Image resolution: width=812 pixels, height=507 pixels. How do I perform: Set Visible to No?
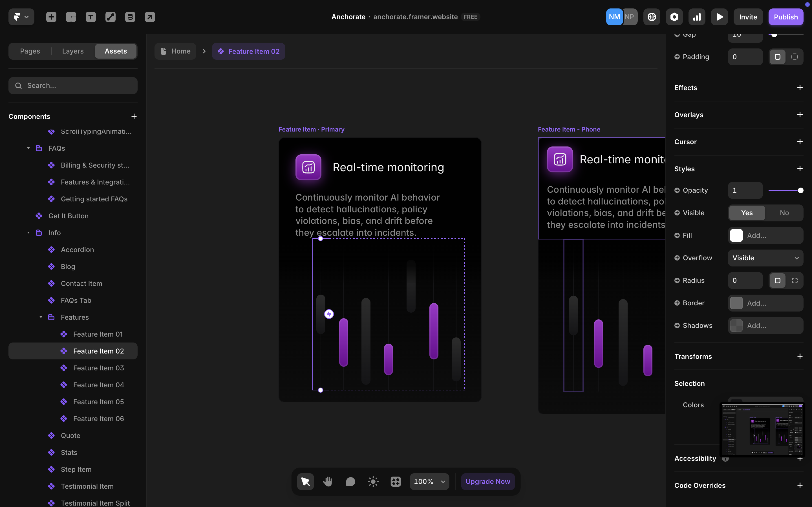pos(784,213)
